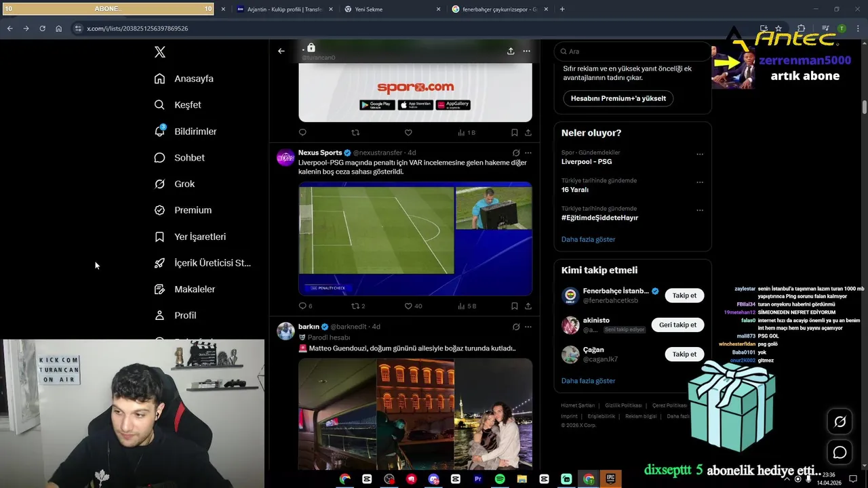Viewport: 868px width, 488px height.
Task: Share the Nexus Sports post
Action: click(528, 306)
